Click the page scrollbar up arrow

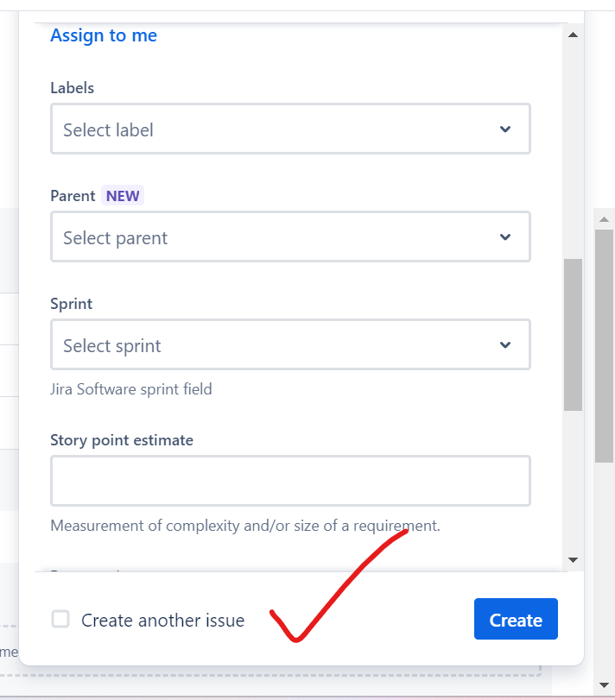(605, 218)
